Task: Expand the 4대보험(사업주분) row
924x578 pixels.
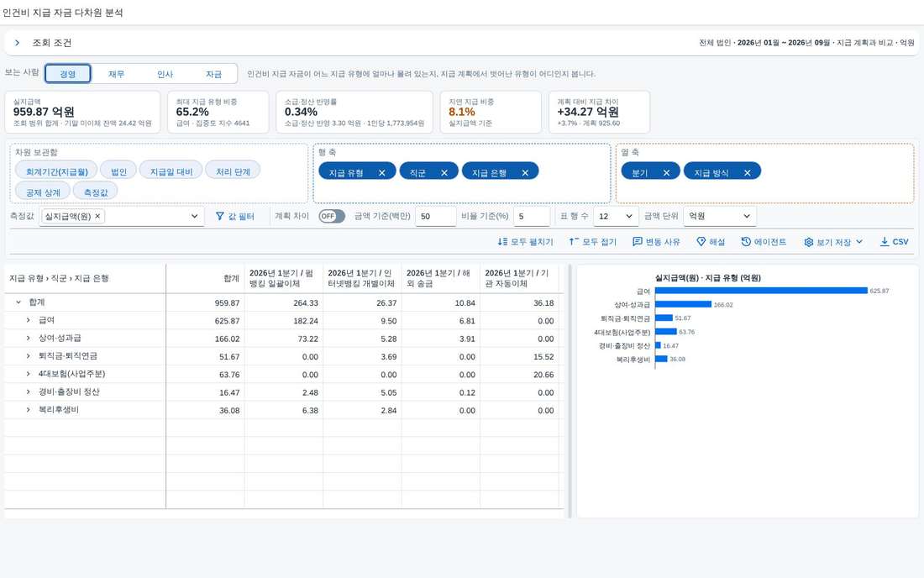Action: coord(28,374)
